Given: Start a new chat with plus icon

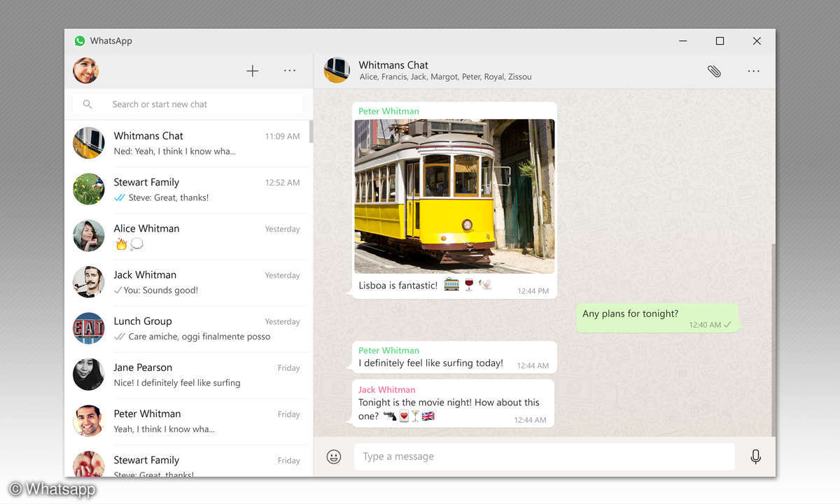Looking at the screenshot, I should (x=253, y=71).
